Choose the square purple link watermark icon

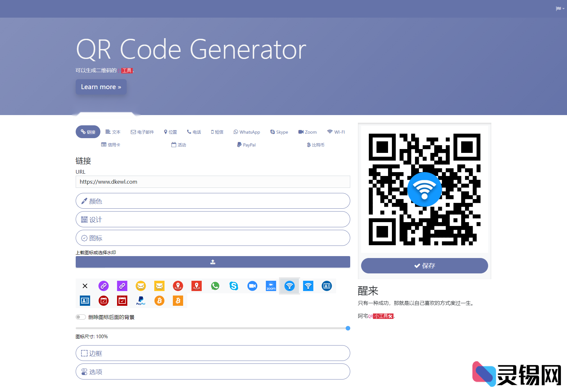point(122,286)
